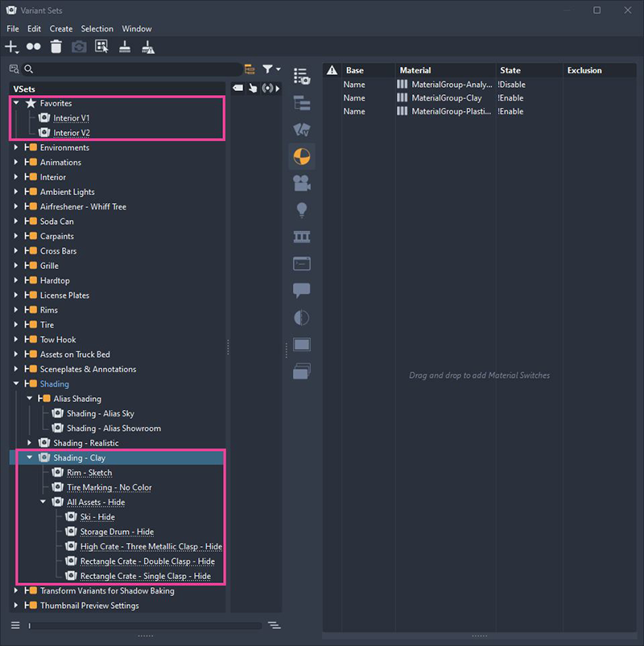Click the warning triangle column header

(332, 70)
